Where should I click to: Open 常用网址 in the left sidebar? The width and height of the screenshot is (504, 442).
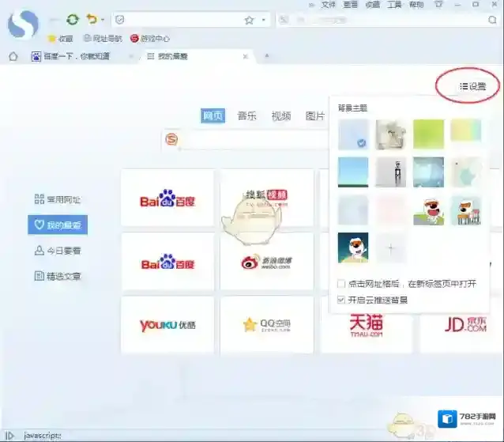click(x=58, y=199)
